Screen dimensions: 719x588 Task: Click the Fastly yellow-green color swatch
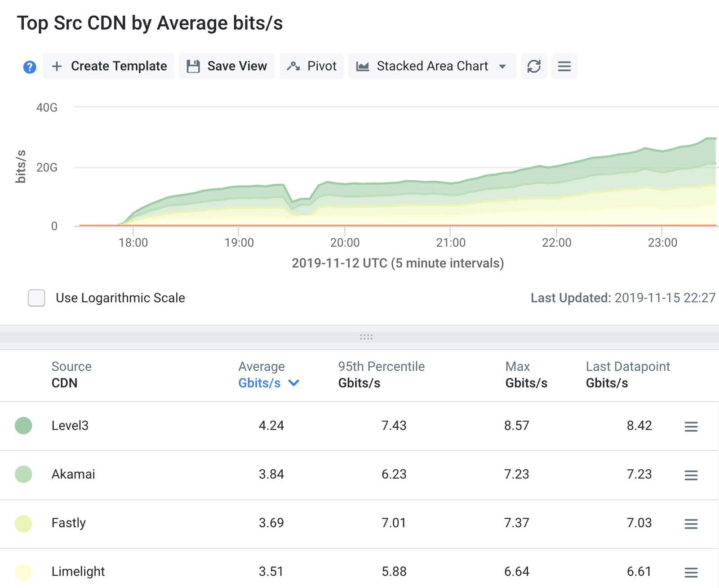(23, 523)
